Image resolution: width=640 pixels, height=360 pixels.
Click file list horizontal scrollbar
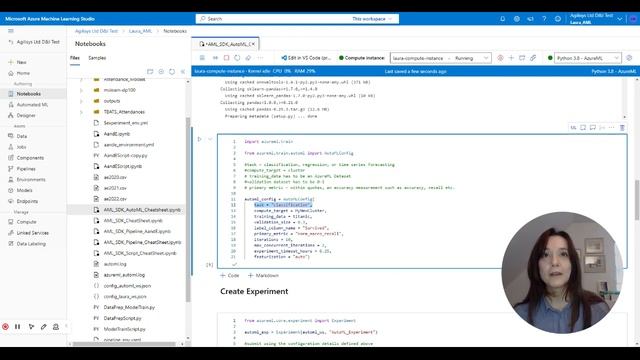[124, 344]
